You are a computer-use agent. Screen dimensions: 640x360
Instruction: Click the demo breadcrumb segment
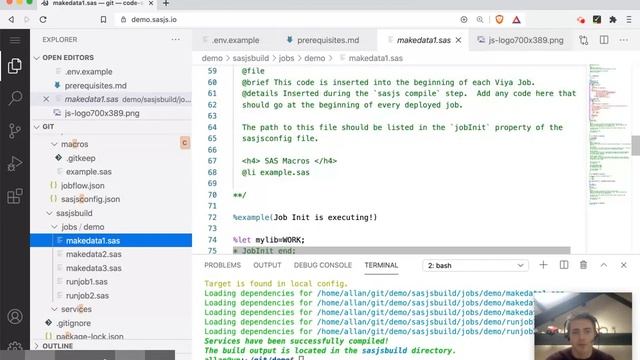[x=212, y=58]
